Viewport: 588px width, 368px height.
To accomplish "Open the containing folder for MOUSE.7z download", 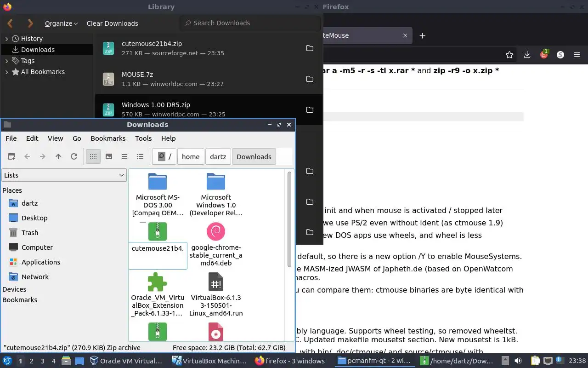I will (x=310, y=79).
